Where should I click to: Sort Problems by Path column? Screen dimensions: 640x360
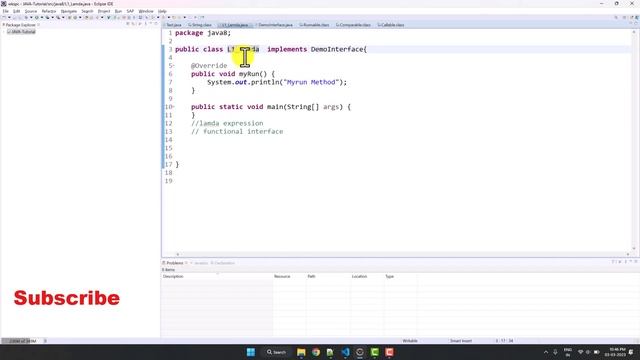(x=328, y=276)
